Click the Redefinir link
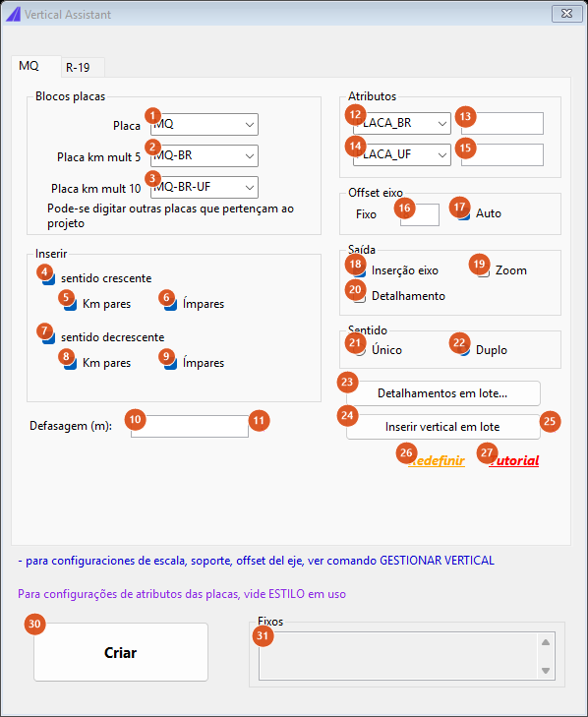 [x=437, y=460]
